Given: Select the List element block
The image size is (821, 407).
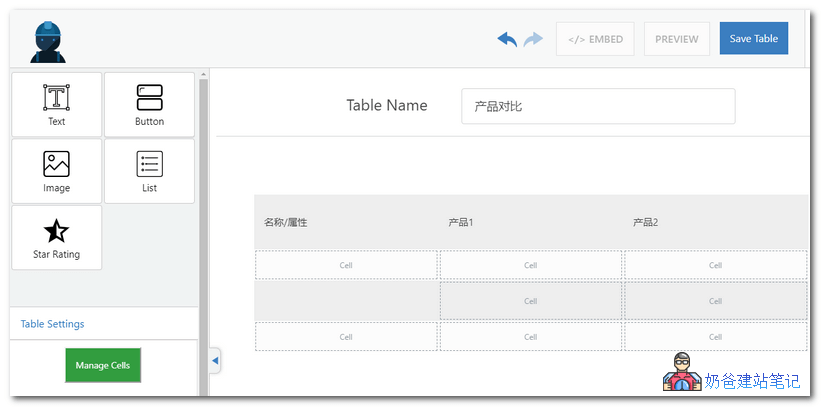Looking at the screenshot, I should pos(149,171).
